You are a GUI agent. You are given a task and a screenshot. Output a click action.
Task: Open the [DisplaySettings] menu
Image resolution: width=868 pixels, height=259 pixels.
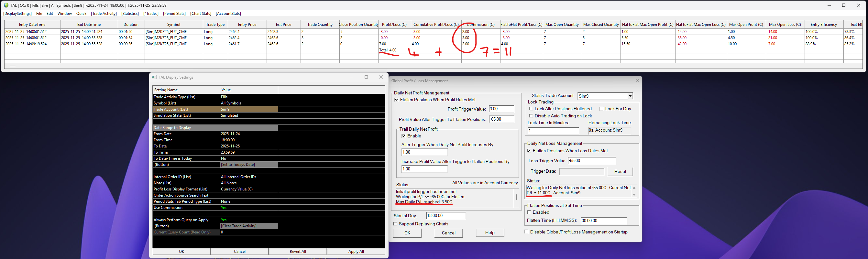coord(17,14)
